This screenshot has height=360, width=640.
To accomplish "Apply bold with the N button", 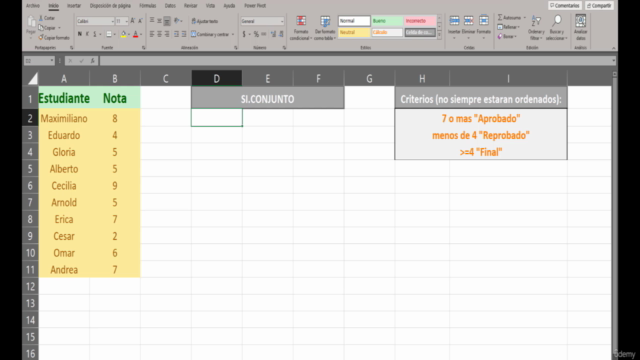I will pyautogui.click(x=80, y=34).
